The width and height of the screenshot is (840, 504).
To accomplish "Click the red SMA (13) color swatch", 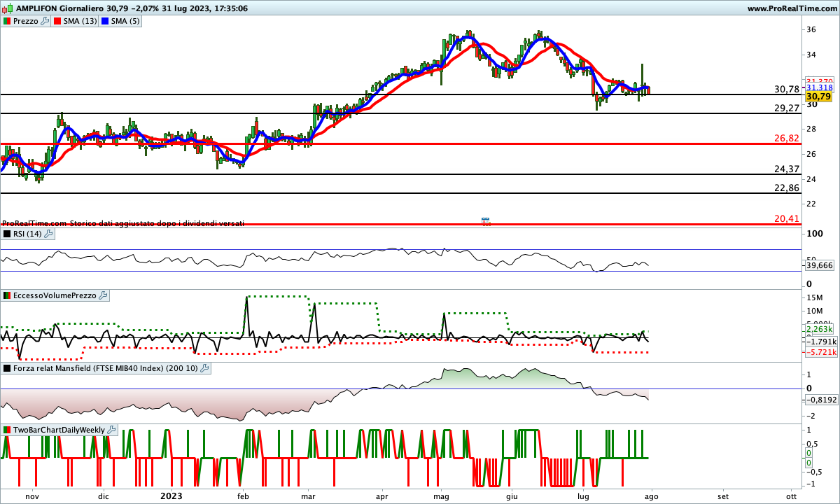I will pos(58,21).
